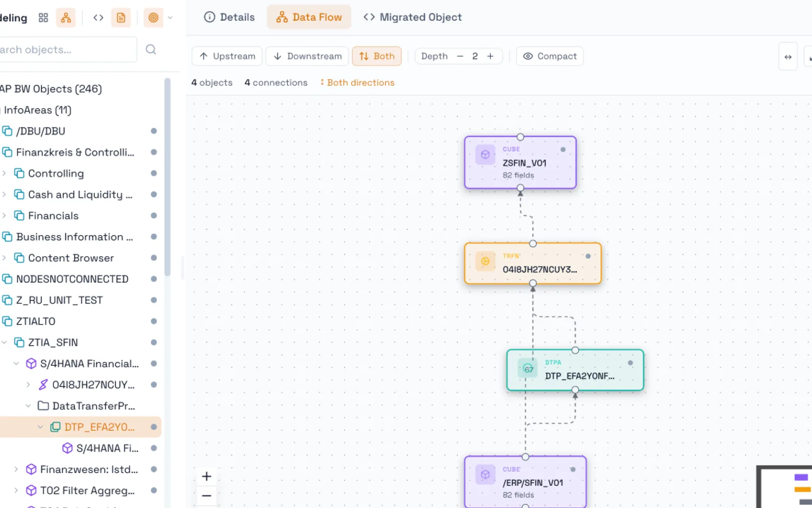Viewport: 812px width, 508px height.
Task: Click the search magnifier icon
Action: 151,49
